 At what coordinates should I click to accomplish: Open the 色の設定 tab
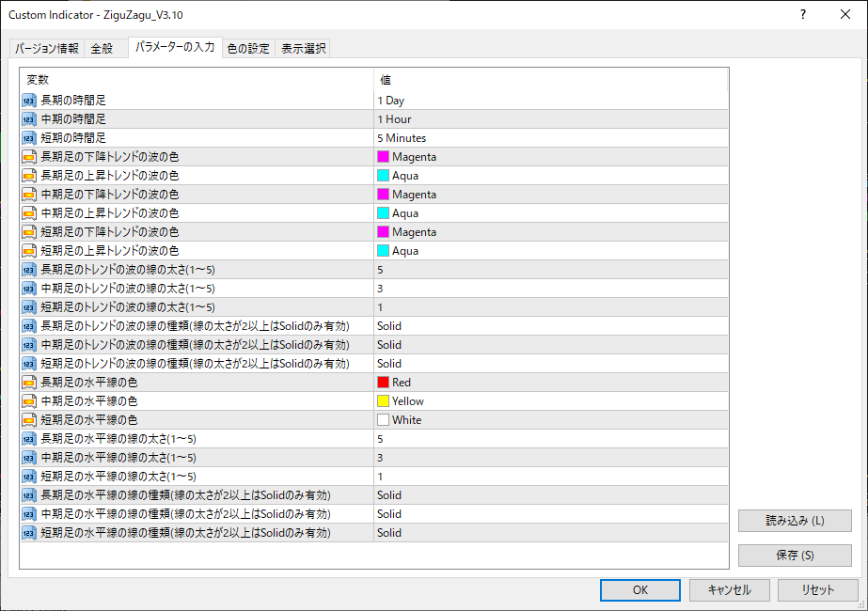(x=248, y=49)
